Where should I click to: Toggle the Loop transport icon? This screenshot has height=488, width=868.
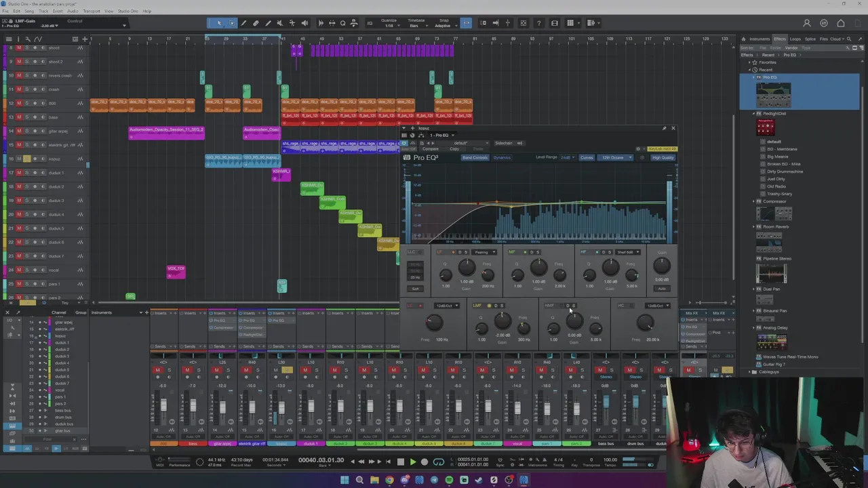439,462
